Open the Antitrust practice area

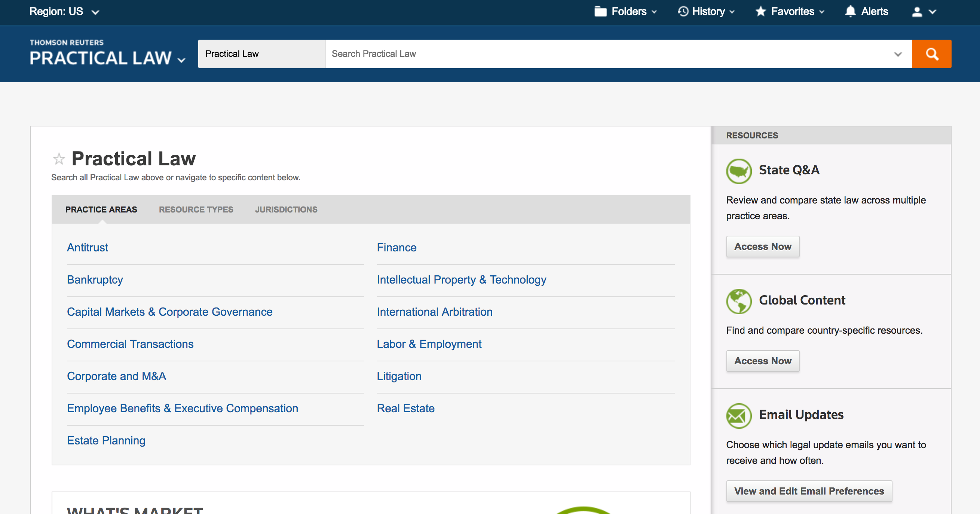coord(88,247)
